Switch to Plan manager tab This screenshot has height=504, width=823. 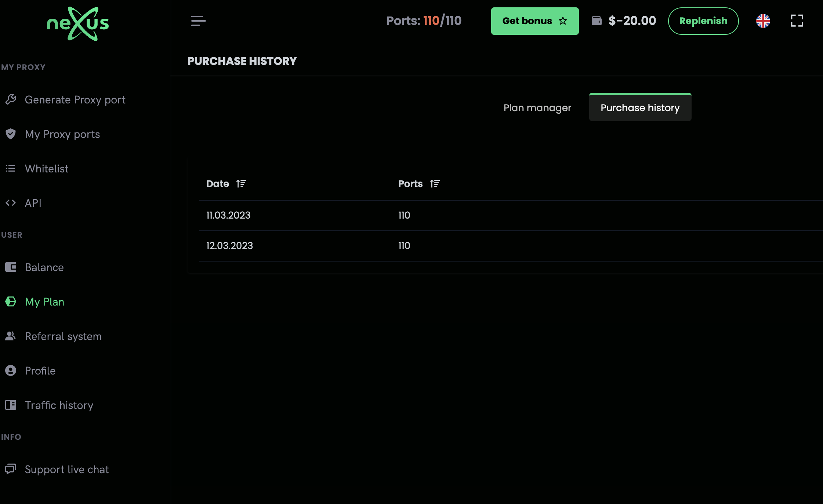537,108
